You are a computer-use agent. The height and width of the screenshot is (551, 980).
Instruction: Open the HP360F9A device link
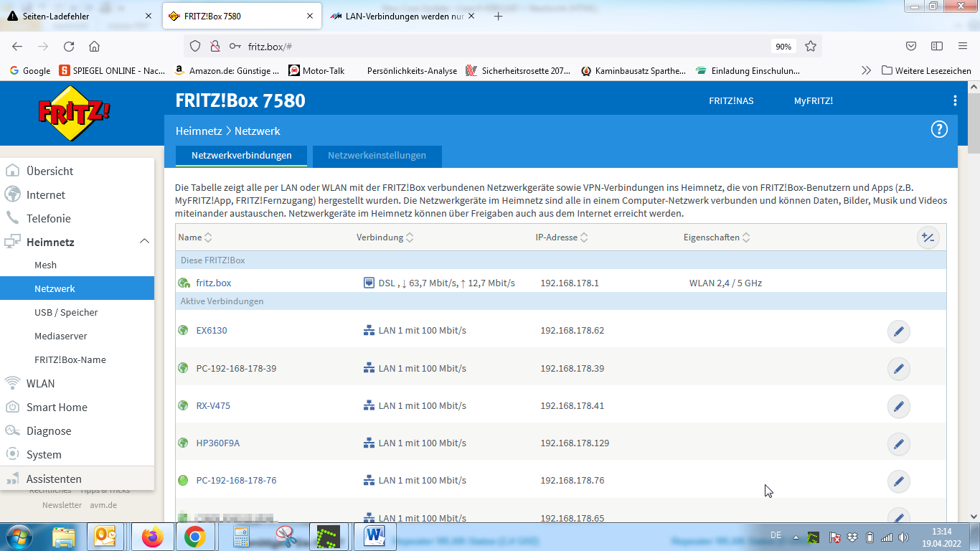point(218,443)
